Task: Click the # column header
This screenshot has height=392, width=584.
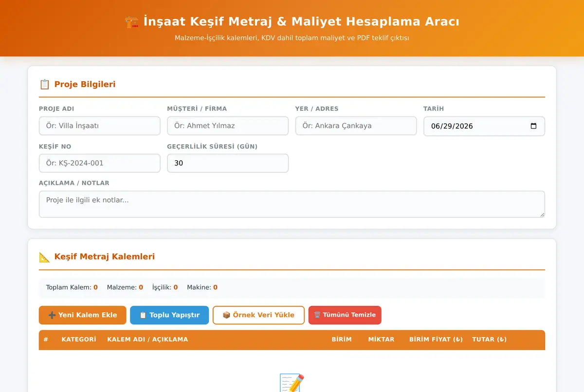Action: coord(46,339)
